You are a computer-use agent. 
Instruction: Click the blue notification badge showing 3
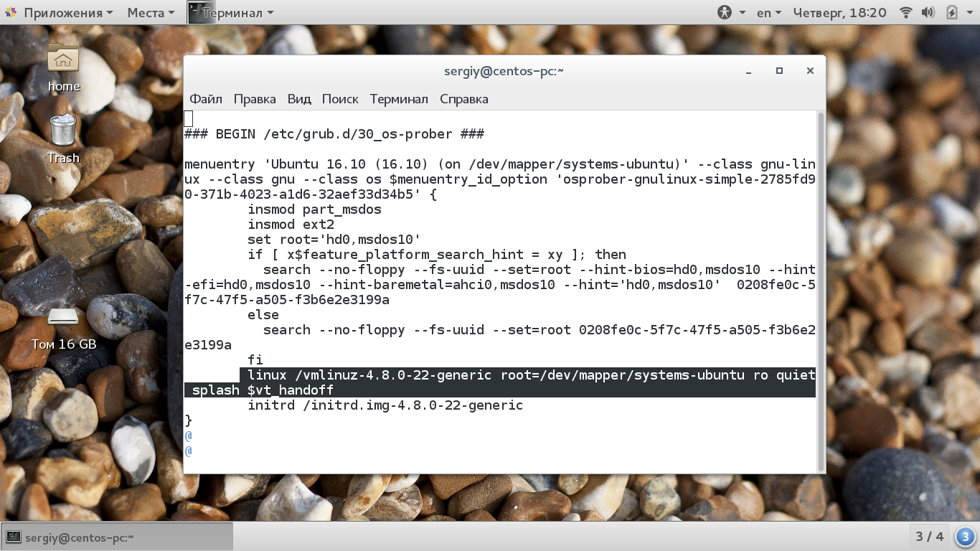tap(964, 536)
